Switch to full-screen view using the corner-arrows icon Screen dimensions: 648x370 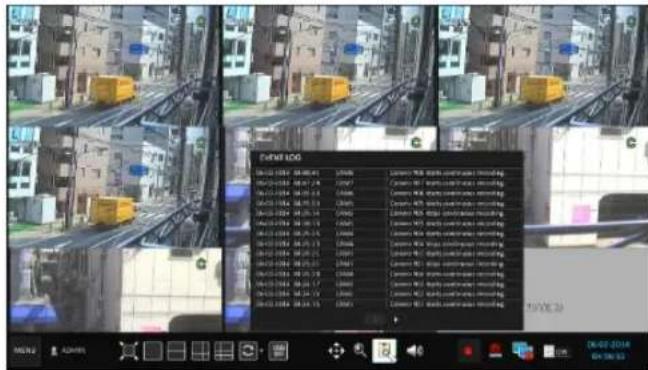click(129, 351)
